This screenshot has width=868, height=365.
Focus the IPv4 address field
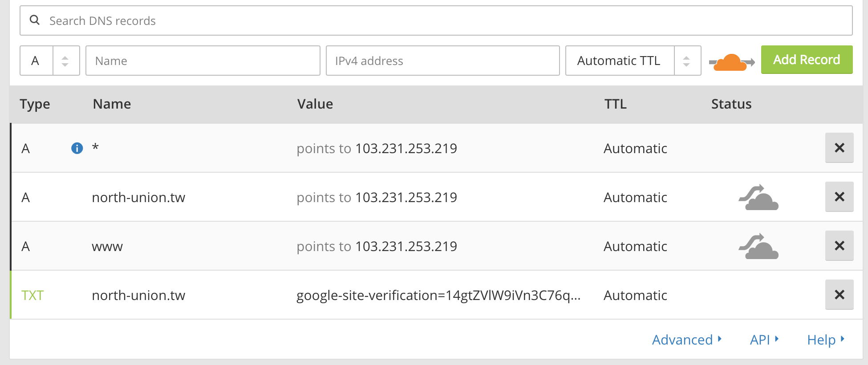click(x=442, y=61)
